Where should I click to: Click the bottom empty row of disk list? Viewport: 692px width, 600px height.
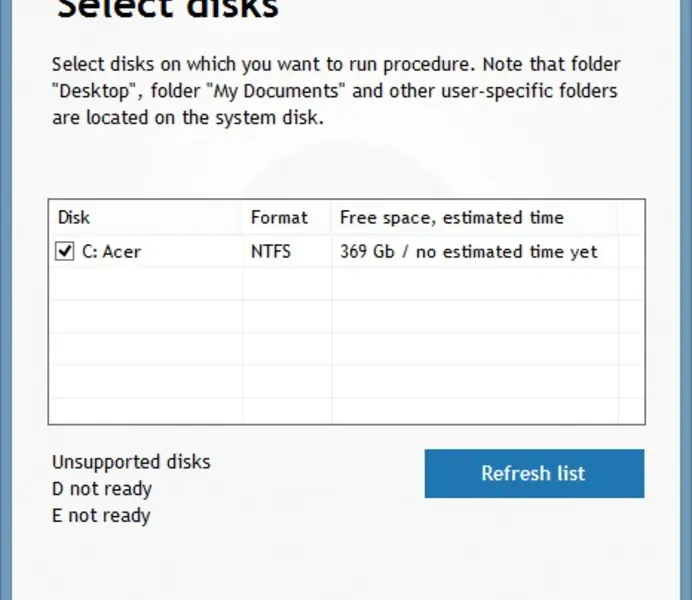coord(145,411)
